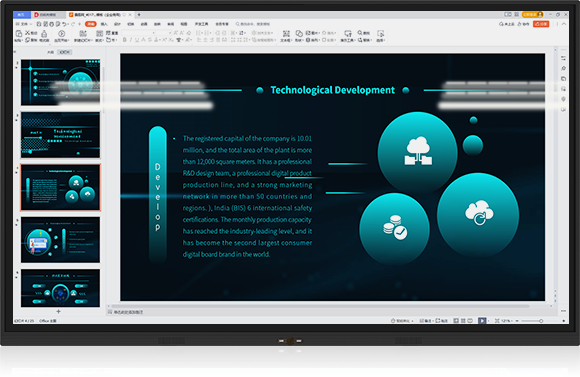Click the Print icon in quick access toolbar
Viewport: 580px width, 377px height.
[x=51, y=24]
